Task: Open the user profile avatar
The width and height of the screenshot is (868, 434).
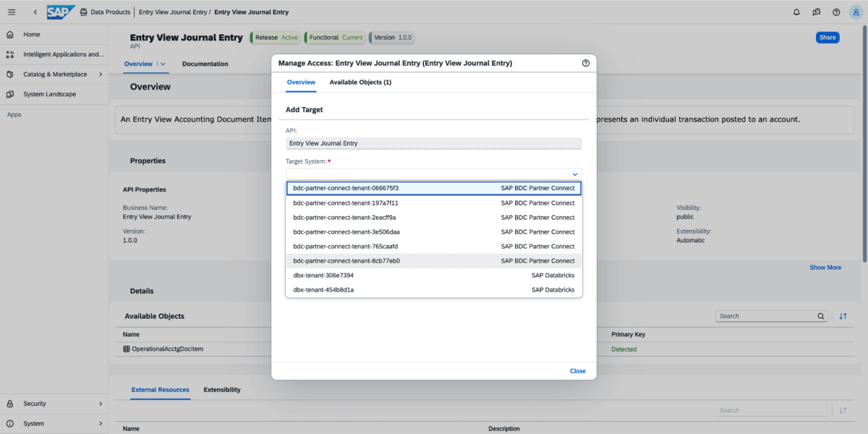Action: coord(856,12)
